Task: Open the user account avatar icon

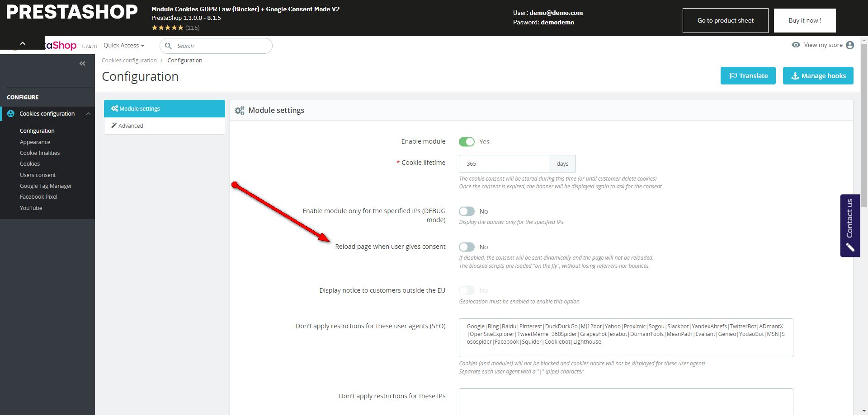Action: click(850, 45)
